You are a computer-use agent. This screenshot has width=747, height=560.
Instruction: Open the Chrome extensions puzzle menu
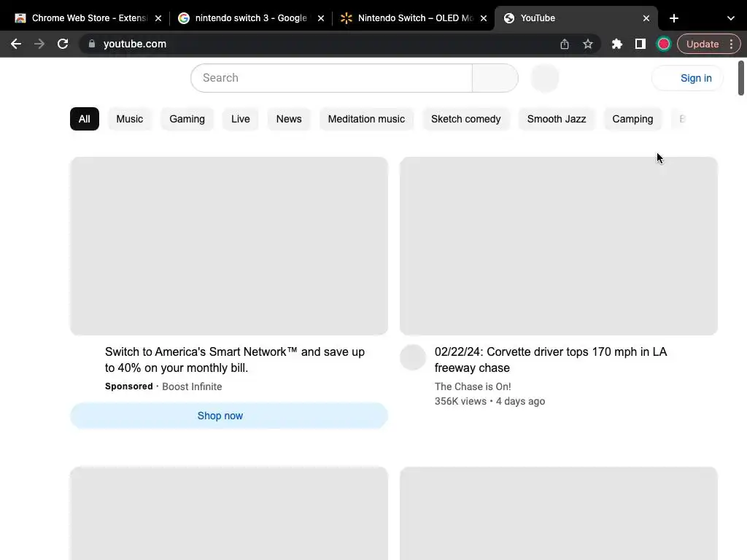coord(617,44)
